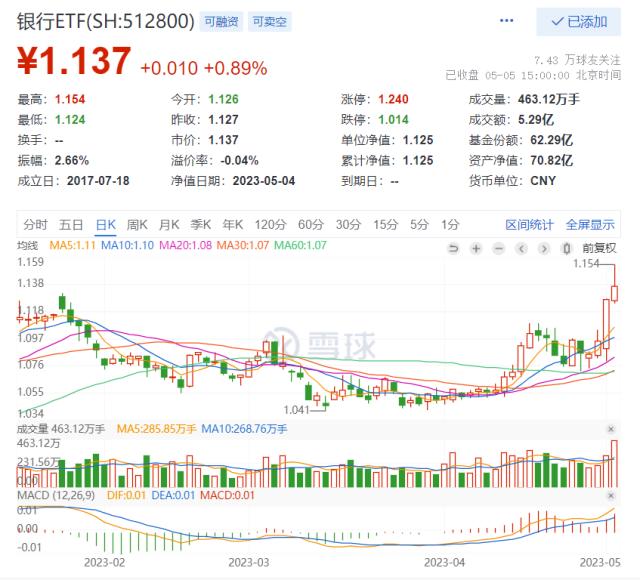This screenshot has height=580, width=640.
Task: Click the volume MA10:268.76万手 label
Action: [244, 429]
